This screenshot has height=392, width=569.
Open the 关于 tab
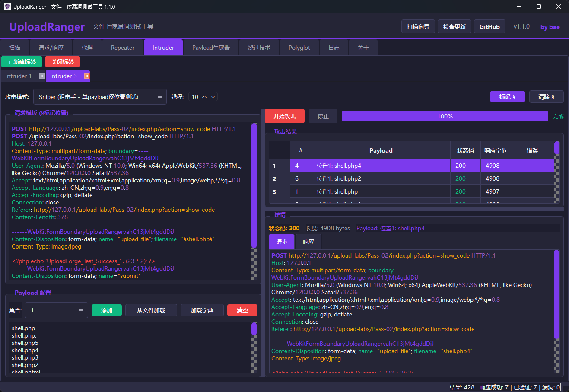click(x=363, y=48)
